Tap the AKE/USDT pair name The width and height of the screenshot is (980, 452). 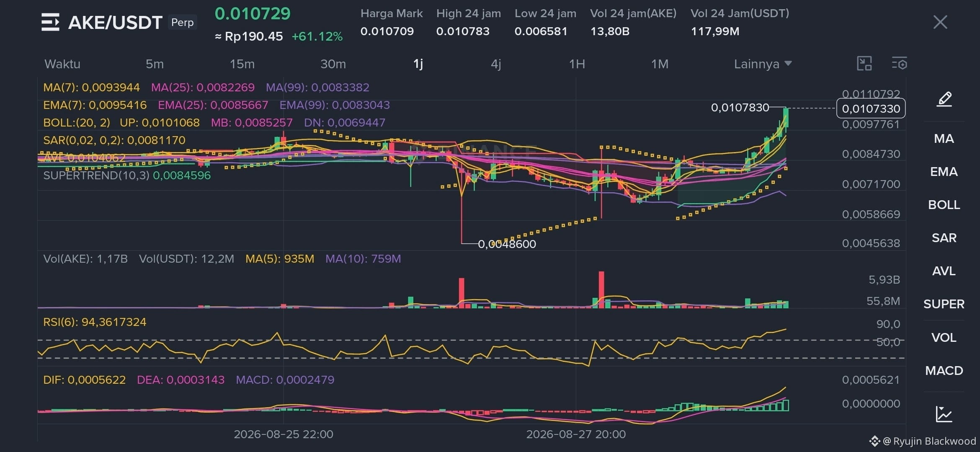115,23
